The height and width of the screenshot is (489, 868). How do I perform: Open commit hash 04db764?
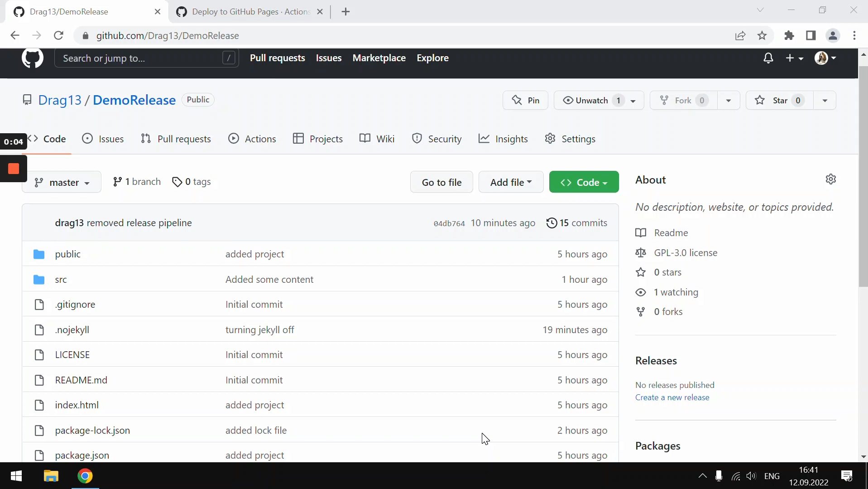click(x=449, y=223)
